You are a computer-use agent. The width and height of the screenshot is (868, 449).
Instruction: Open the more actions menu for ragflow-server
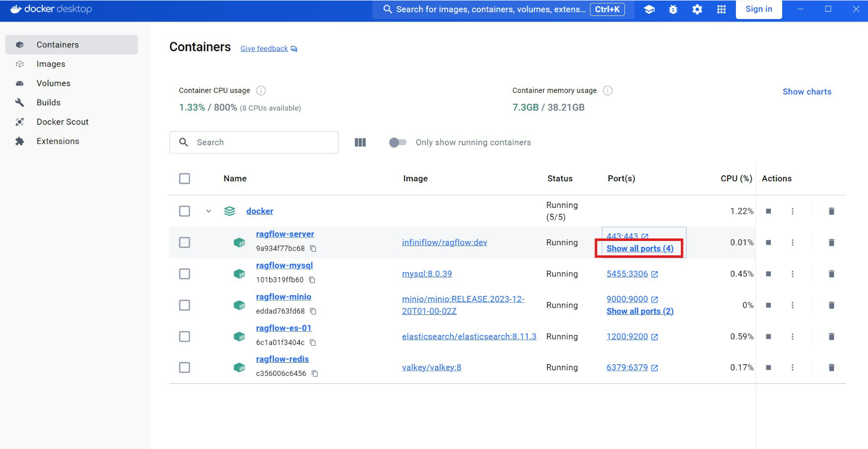792,242
